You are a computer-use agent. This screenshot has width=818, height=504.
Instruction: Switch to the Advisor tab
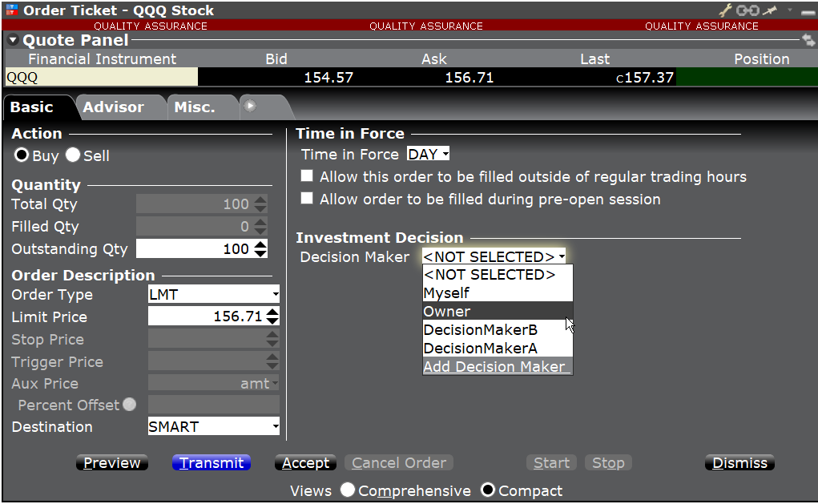click(114, 107)
